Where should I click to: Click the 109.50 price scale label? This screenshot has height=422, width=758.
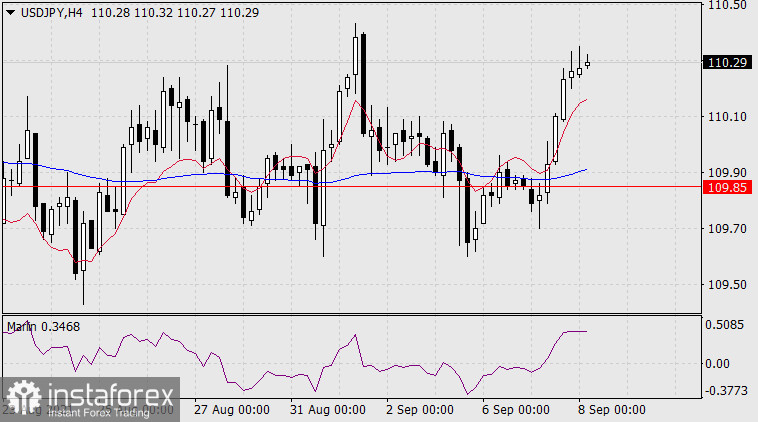(x=727, y=285)
